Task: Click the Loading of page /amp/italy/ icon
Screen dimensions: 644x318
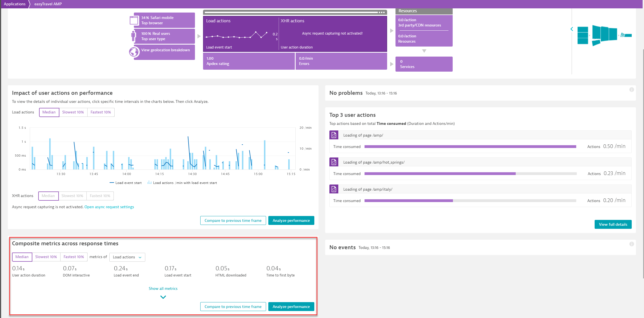Action: pyautogui.click(x=334, y=189)
